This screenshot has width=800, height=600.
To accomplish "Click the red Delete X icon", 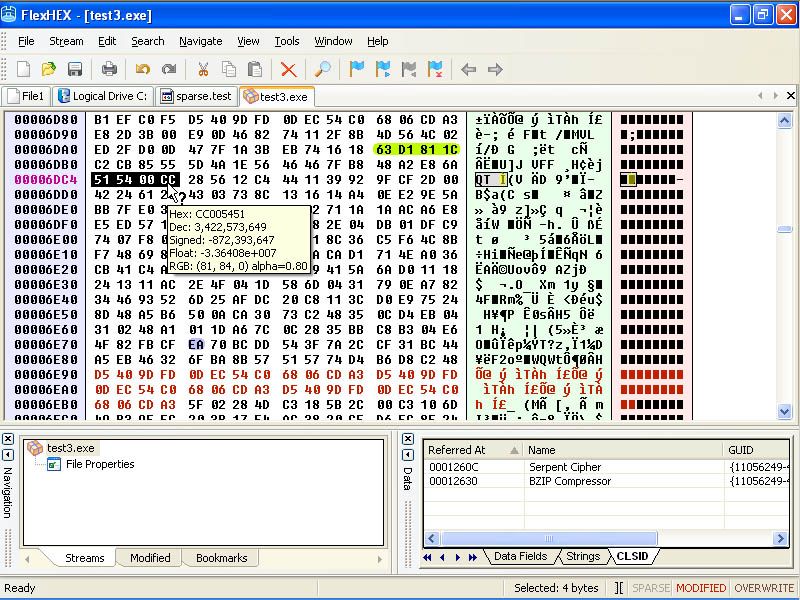I will pos(288,68).
